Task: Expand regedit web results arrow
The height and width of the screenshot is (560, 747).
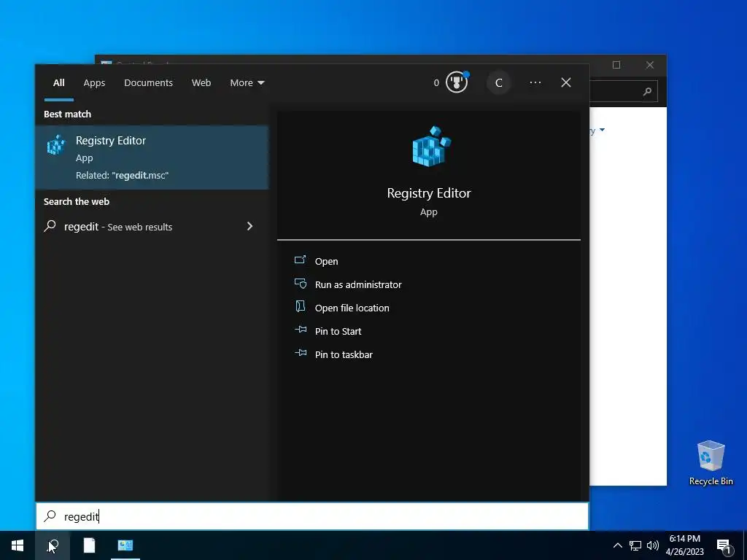Action: click(249, 226)
